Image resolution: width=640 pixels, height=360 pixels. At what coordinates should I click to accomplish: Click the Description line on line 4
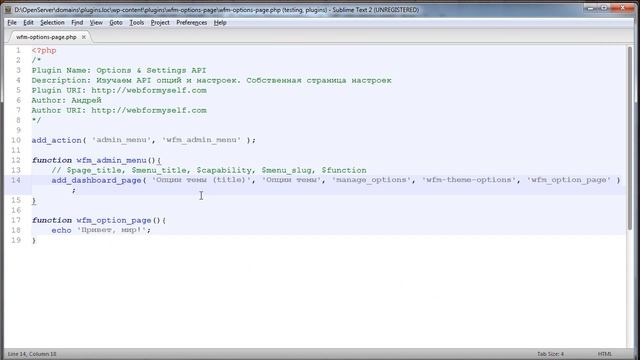click(211, 80)
